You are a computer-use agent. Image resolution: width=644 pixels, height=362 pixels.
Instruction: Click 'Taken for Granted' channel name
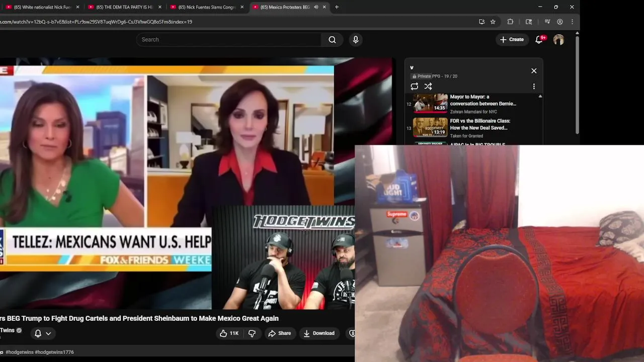pos(466,136)
